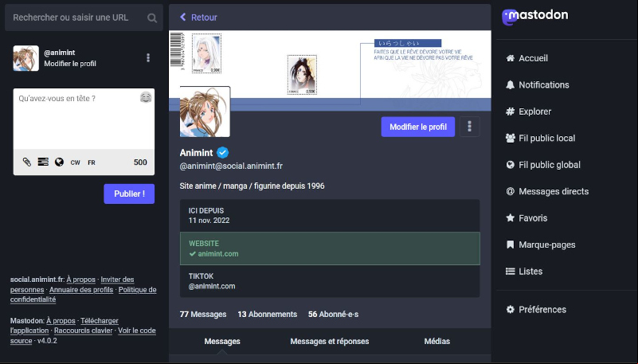Open Listes list icon
The width and height of the screenshot is (638, 364).
click(x=511, y=272)
